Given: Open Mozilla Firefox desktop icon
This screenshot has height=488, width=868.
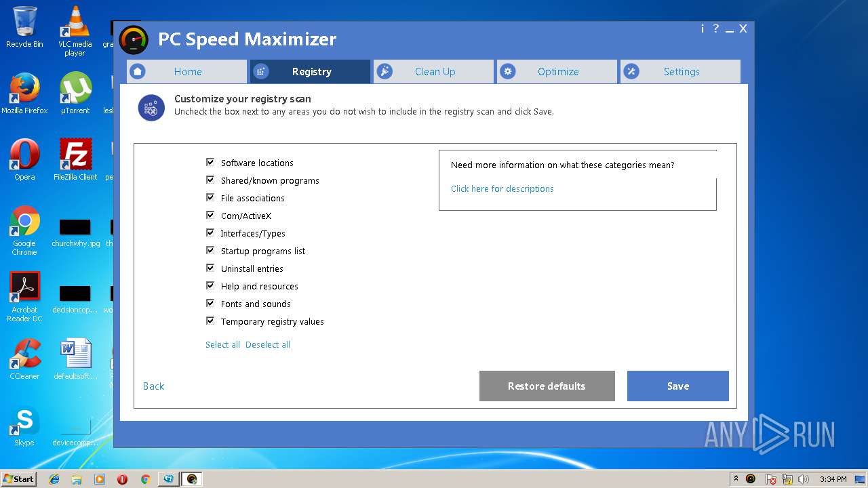Looking at the screenshot, I should (24, 93).
